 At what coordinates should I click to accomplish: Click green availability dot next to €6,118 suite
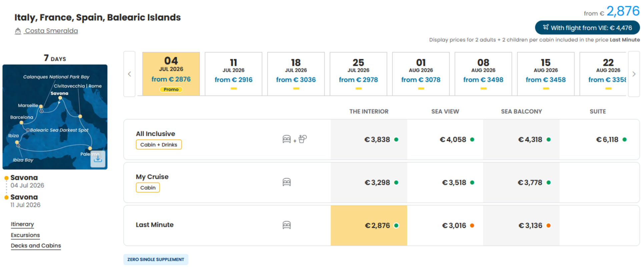pos(624,140)
